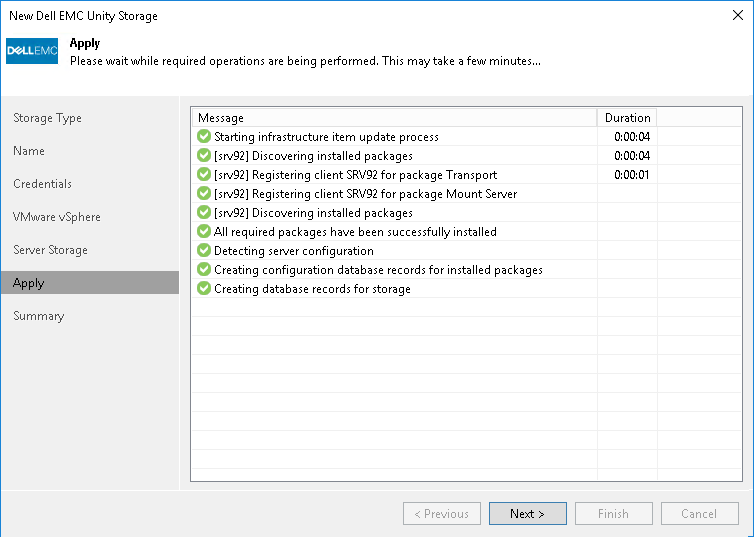The width and height of the screenshot is (754, 537).
Task: Select the Server Storage step
Action: pos(50,250)
